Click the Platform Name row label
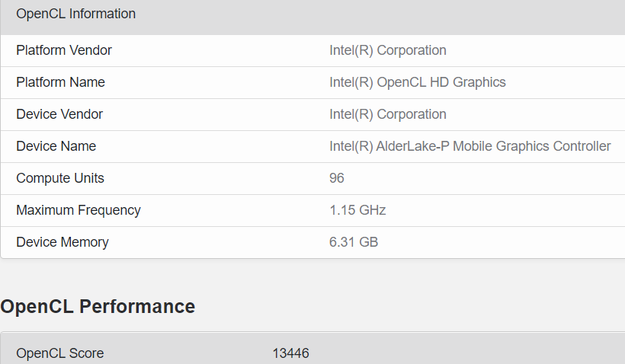The height and width of the screenshot is (364, 625). click(60, 82)
